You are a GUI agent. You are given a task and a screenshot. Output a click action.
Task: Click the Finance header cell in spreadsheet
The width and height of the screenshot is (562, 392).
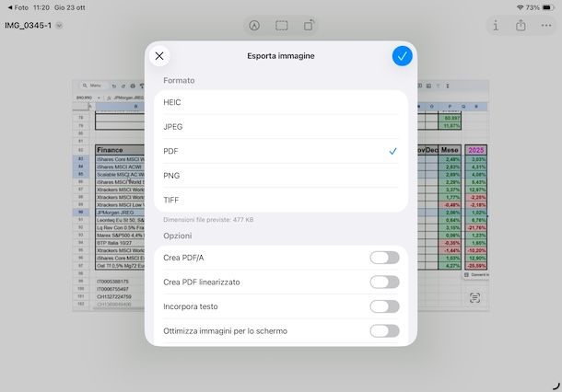tap(120, 150)
